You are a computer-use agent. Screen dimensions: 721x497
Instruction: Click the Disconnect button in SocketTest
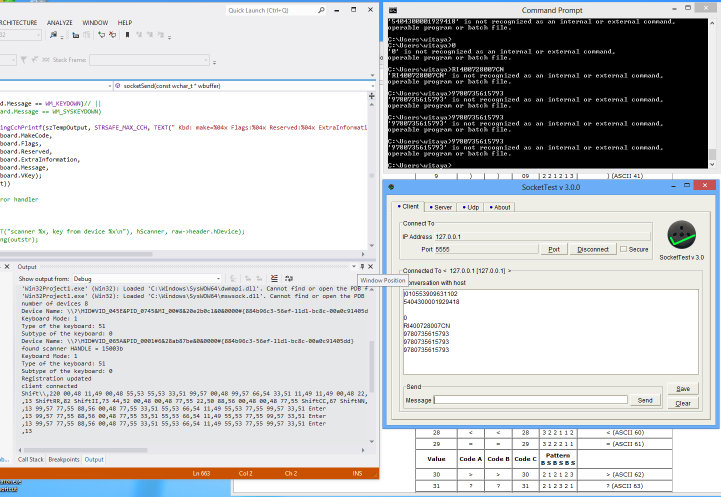click(x=593, y=249)
